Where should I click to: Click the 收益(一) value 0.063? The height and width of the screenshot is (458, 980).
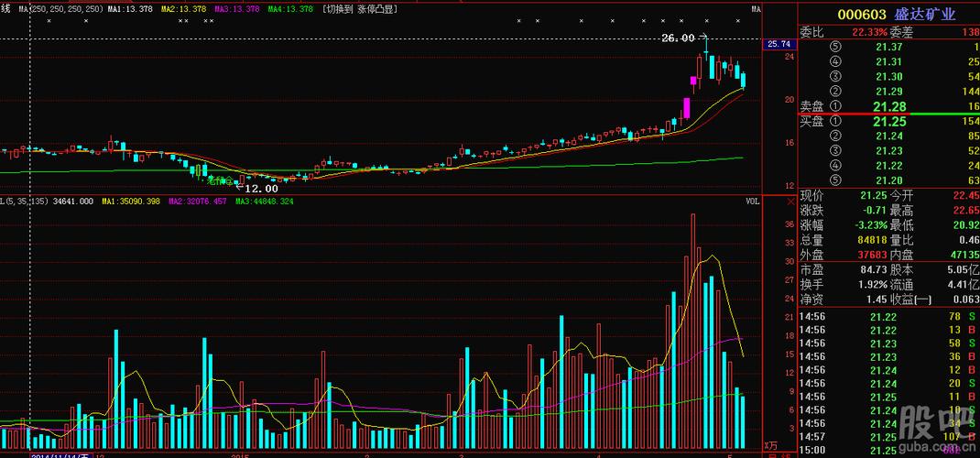pyautogui.click(x=965, y=300)
